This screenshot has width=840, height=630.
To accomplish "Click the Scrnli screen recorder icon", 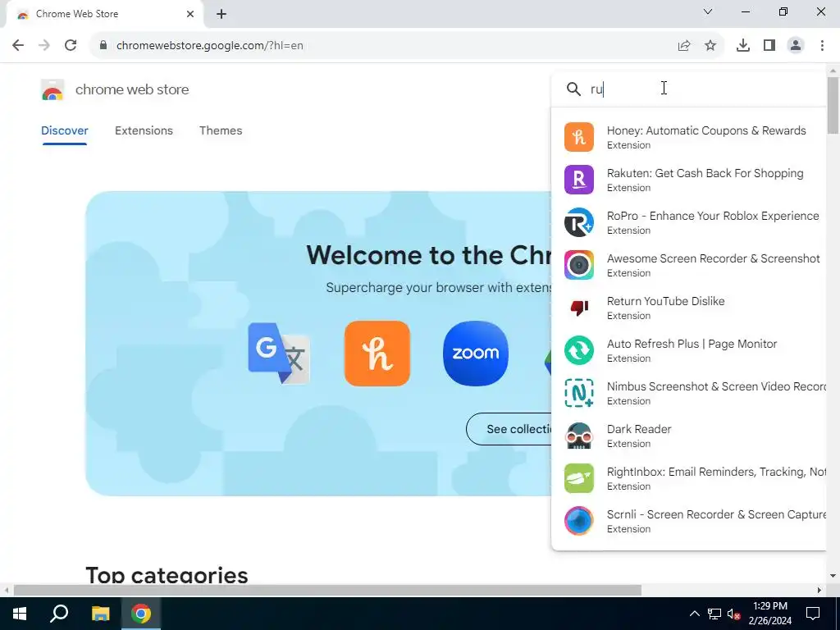I will (578, 521).
